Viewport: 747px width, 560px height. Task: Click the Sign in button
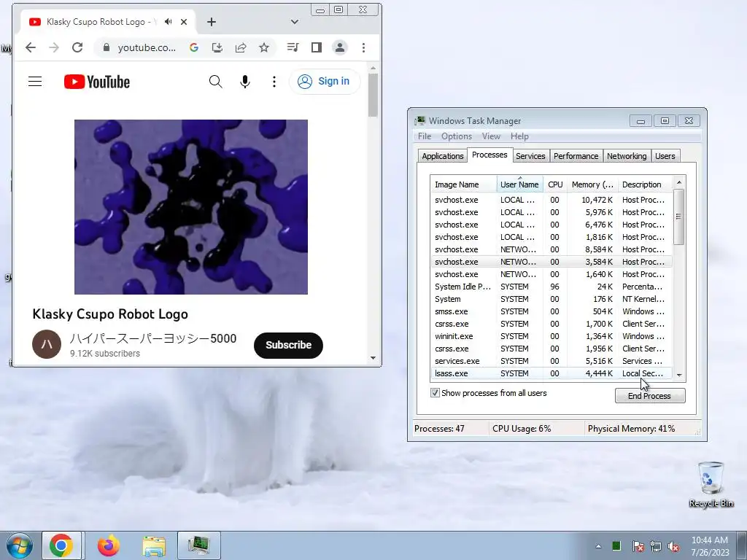pyautogui.click(x=325, y=82)
